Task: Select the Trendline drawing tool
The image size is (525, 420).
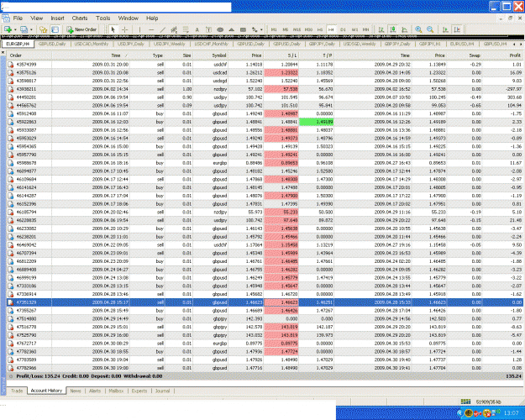Action: (x=163, y=29)
